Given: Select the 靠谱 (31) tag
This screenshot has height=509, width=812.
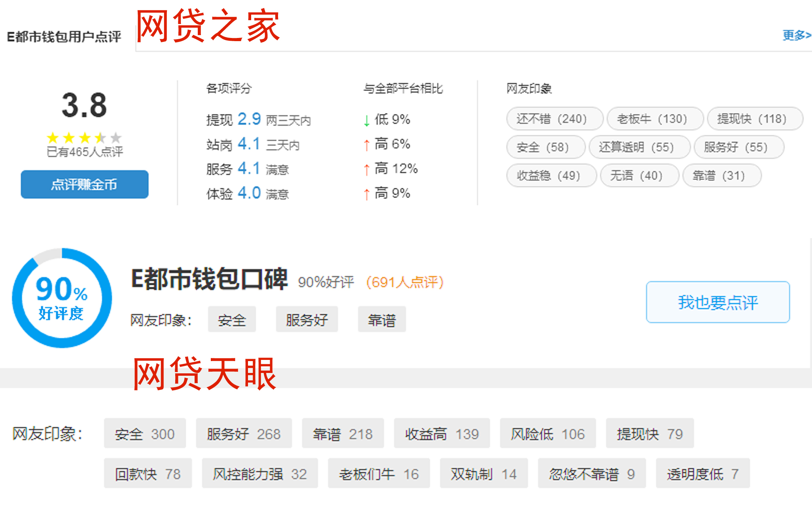Looking at the screenshot, I should tap(722, 175).
